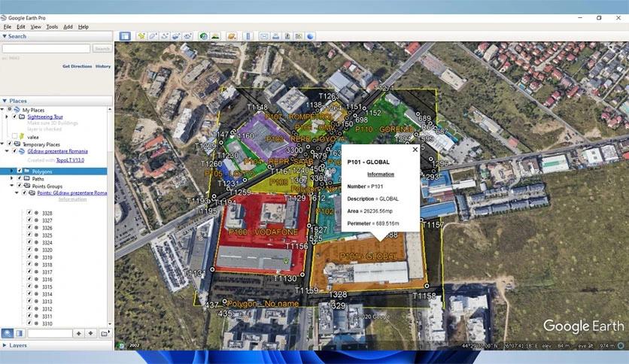Screen dimensions: 629x364
Task: Move selected place down arrow button
Action: (x=90, y=333)
